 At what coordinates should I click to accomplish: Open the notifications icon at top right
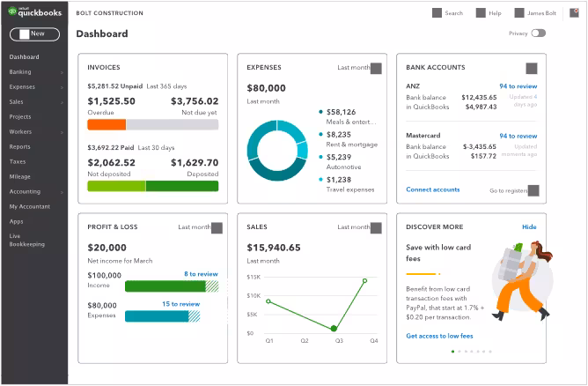pyautogui.click(x=574, y=12)
